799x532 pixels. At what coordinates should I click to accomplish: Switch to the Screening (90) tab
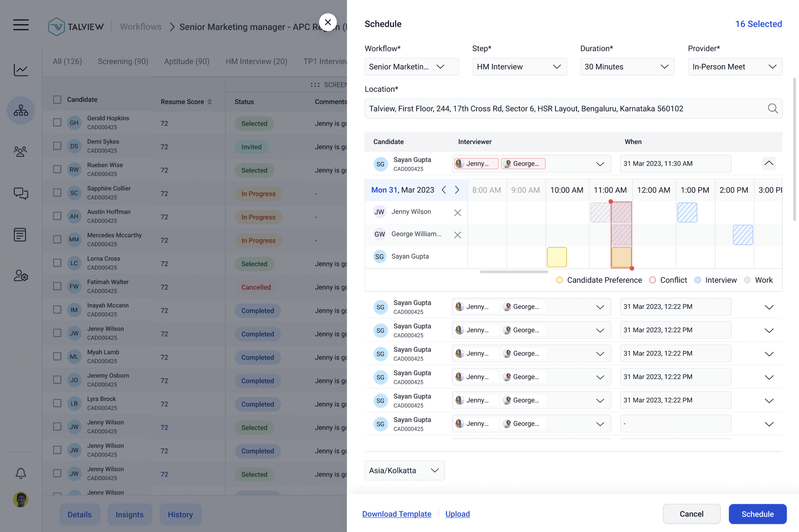click(x=123, y=61)
